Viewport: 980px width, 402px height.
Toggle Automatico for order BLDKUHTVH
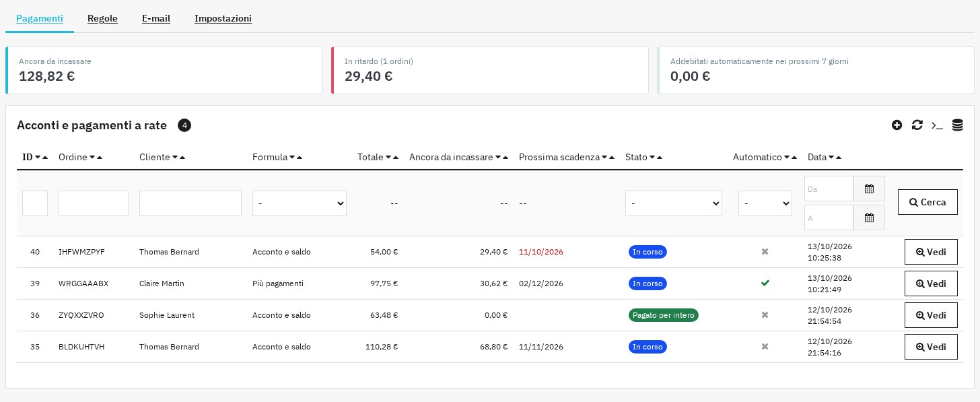coord(765,347)
